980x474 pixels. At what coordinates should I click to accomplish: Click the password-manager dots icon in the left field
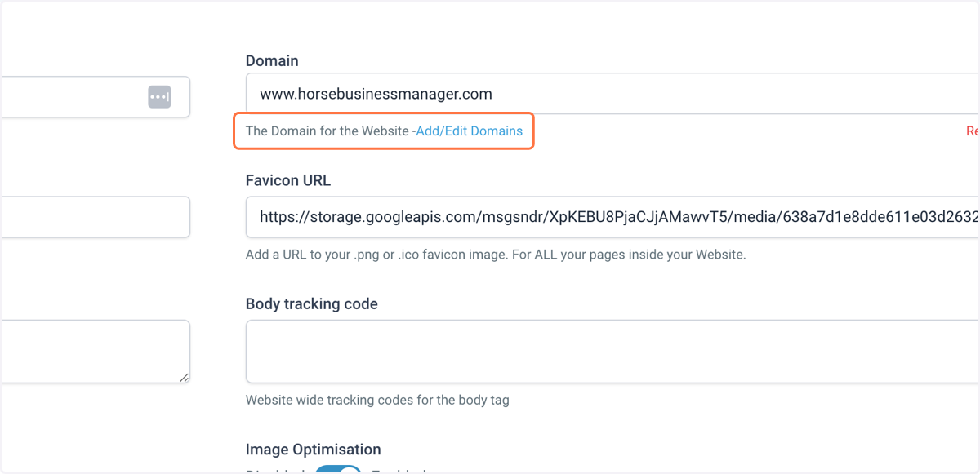(159, 96)
